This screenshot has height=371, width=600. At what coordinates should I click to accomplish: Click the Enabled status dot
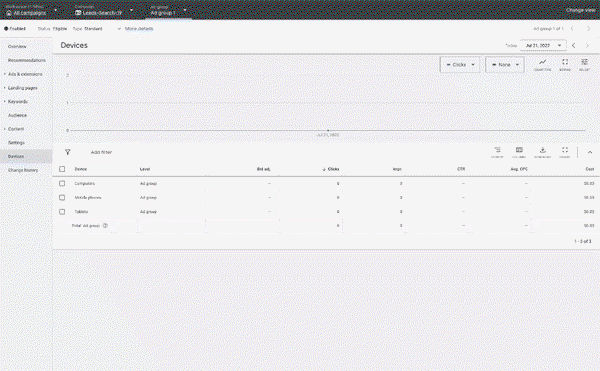point(6,29)
